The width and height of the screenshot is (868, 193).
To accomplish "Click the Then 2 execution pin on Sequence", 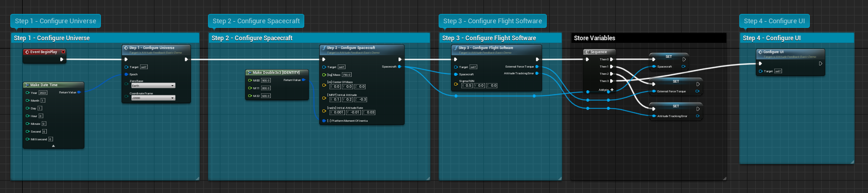I will coord(612,74).
